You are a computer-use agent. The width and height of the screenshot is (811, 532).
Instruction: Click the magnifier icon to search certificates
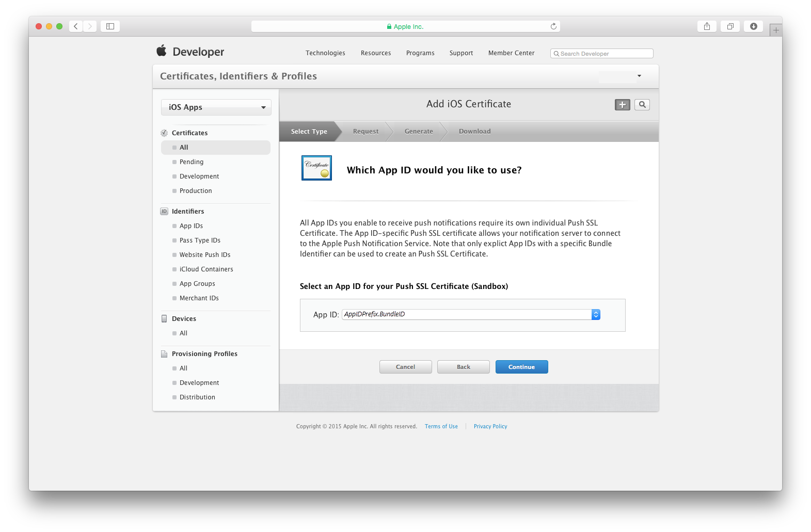pyautogui.click(x=642, y=105)
